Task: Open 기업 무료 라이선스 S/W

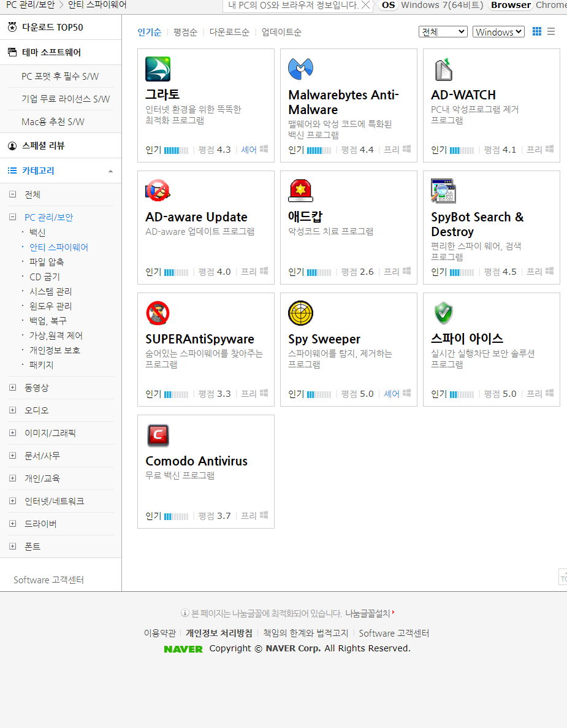Action: 66,99
